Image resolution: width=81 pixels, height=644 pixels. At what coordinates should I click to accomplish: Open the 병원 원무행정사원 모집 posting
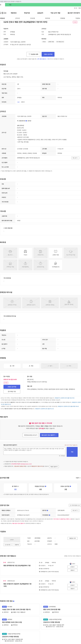(17, 565)
